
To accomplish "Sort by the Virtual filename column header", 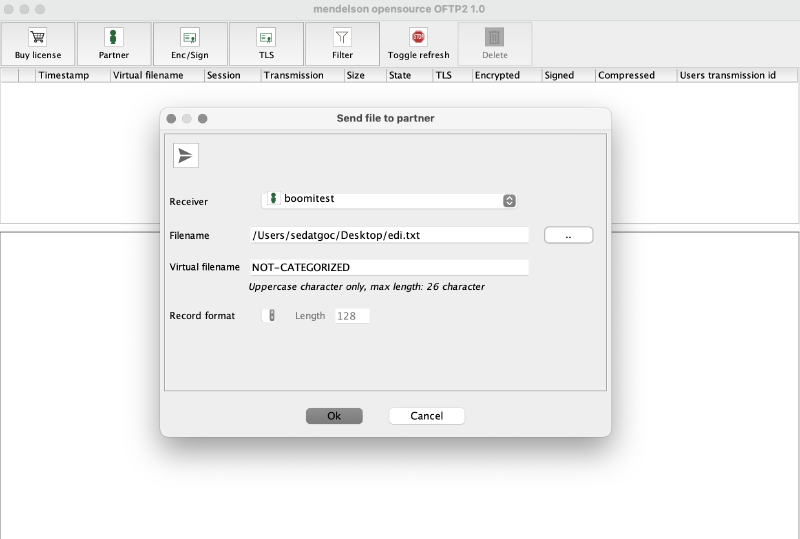I will pyautogui.click(x=157, y=76).
